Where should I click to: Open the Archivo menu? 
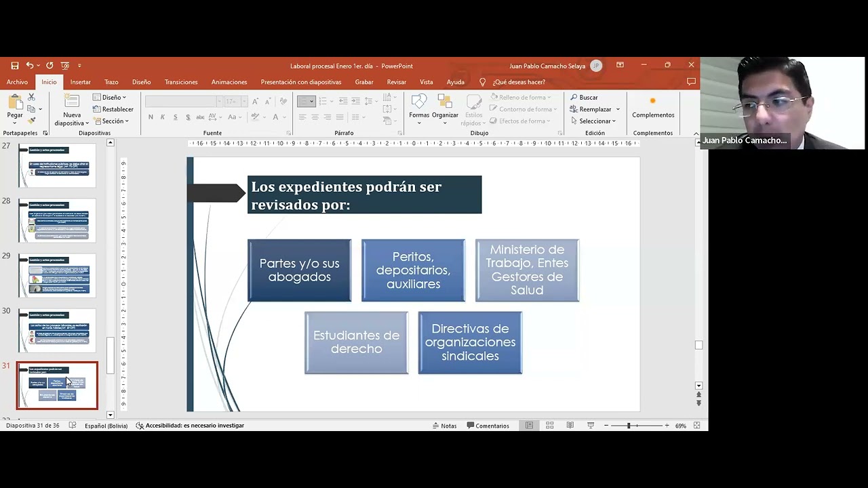pos(17,82)
